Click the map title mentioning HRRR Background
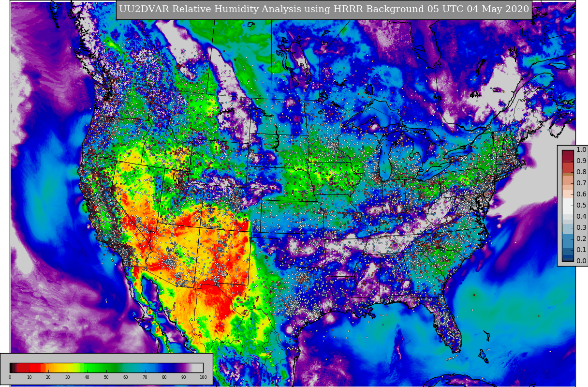The height and width of the screenshot is (387, 588). click(x=324, y=9)
